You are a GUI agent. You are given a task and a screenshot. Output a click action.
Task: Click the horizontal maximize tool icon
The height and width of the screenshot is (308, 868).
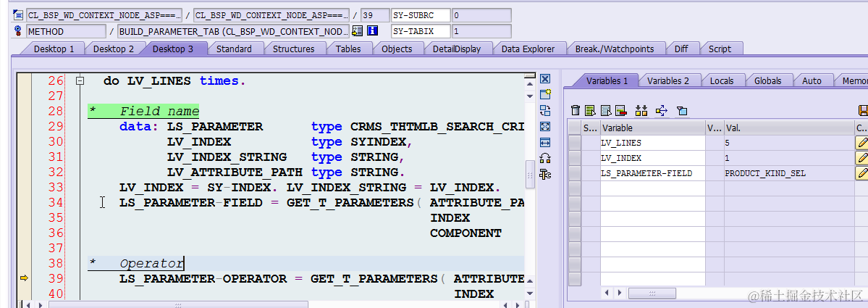[544, 143]
